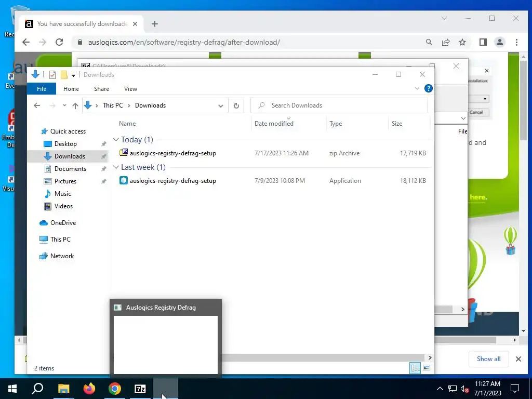Show hidden system tray icons
532x399 pixels.
coord(440,389)
